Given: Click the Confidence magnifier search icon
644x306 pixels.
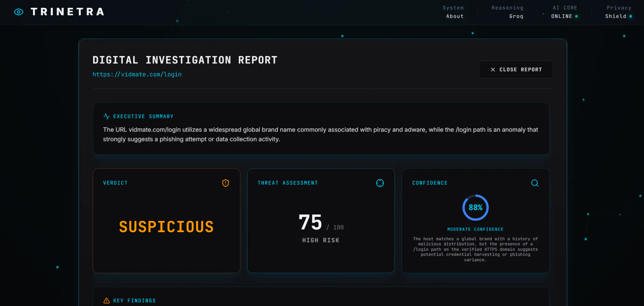Looking at the screenshot, I should point(535,183).
